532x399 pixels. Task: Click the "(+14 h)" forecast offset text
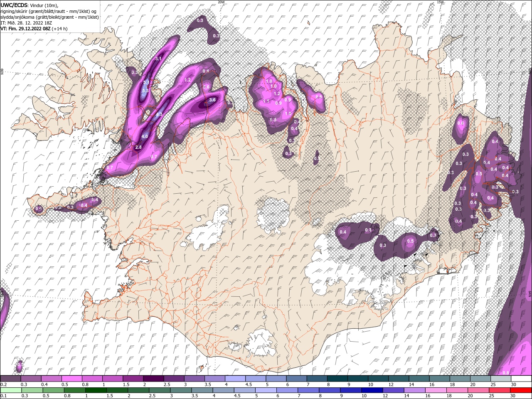click(59, 29)
